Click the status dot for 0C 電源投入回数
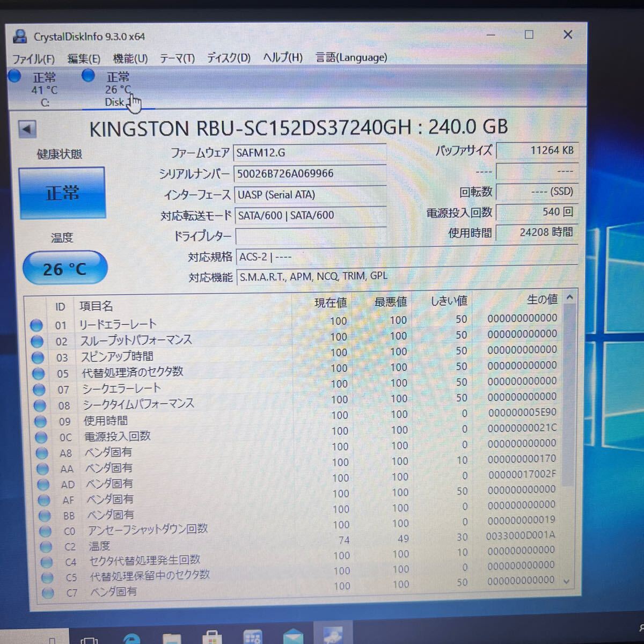644x644 pixels. [41, 437]
